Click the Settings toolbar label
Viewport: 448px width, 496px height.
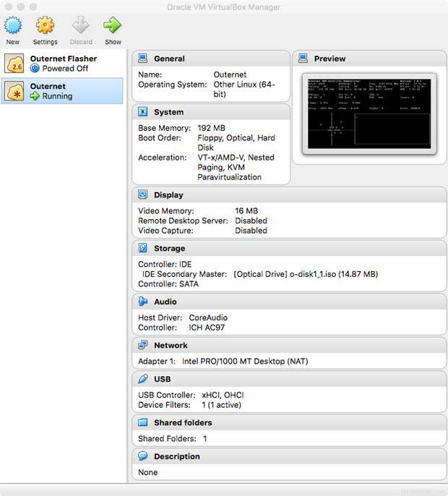[x=46, y=42]
